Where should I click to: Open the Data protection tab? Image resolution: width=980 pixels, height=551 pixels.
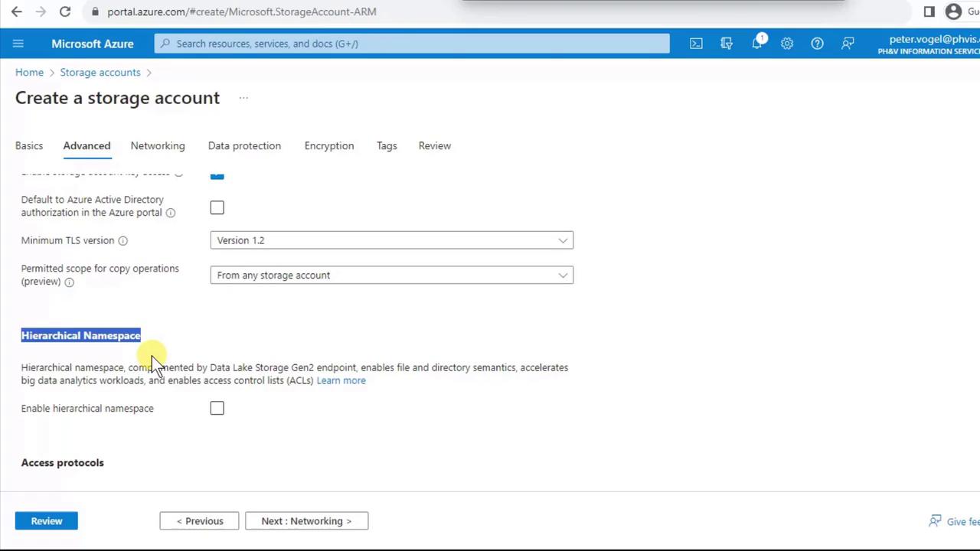[x=244, y=145]
